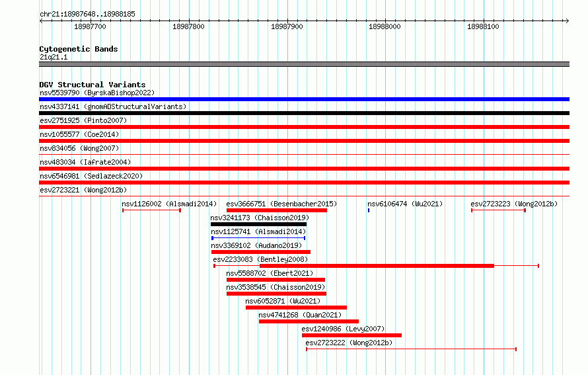Viewport: 588px width, 375px height.
Task: Click the 18988100 ruler position label
Action: tap(483, 26)
